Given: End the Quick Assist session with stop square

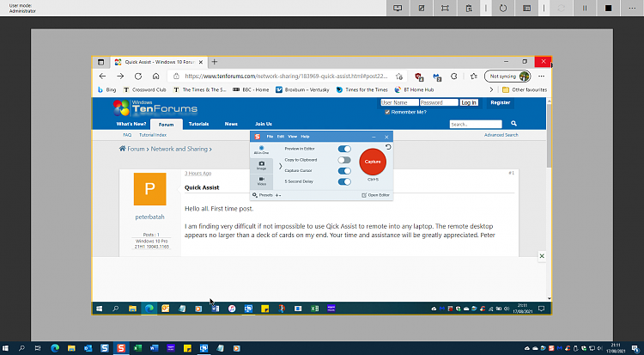Looking at the screenshot, I should (608, 9).
